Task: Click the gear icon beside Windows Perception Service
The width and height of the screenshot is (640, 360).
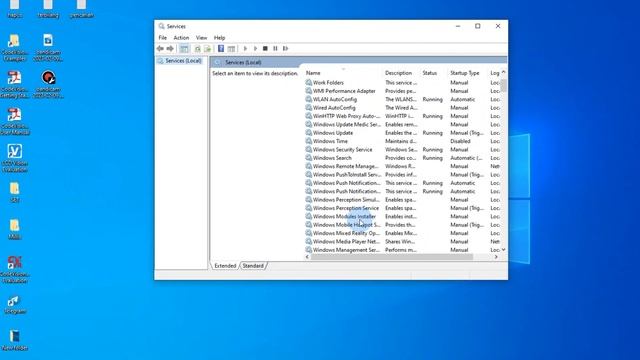Action: pyautogui.click(x=309, y=208)
